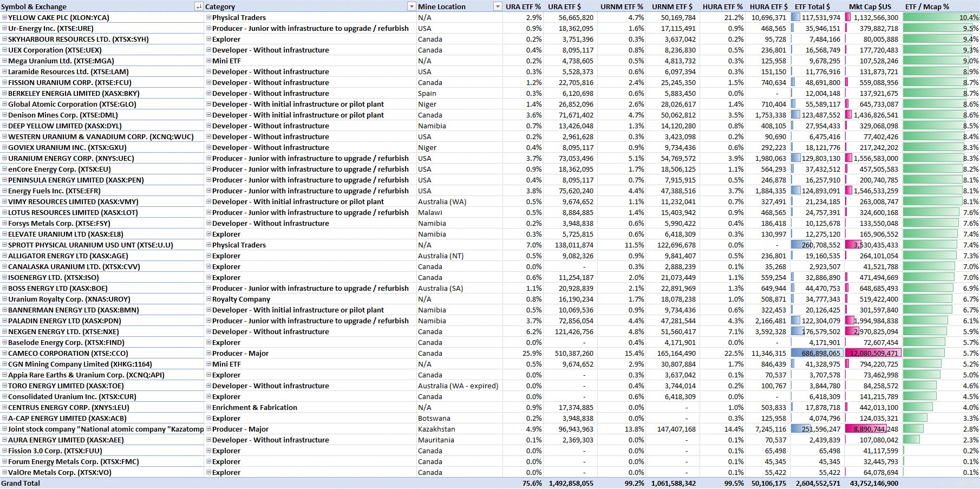Select Paladin Energy HURA ETF $ cell 2,166,481

[768, 321]
